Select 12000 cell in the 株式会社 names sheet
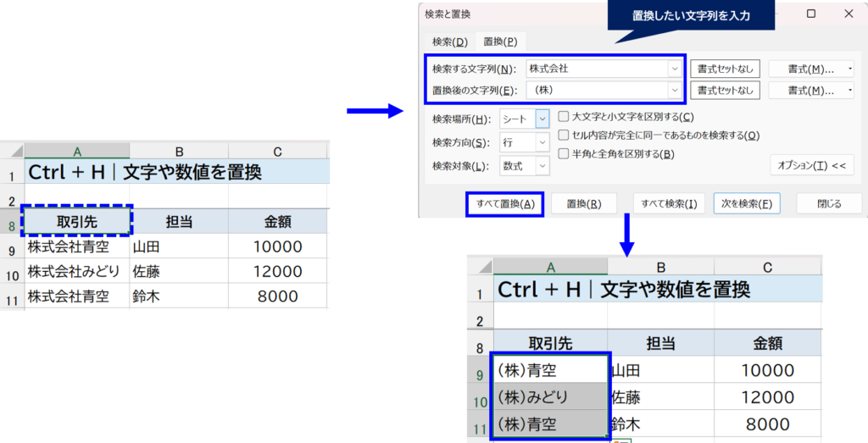The height and width of the screenshot is (443, 868). [x=278, y=271]
